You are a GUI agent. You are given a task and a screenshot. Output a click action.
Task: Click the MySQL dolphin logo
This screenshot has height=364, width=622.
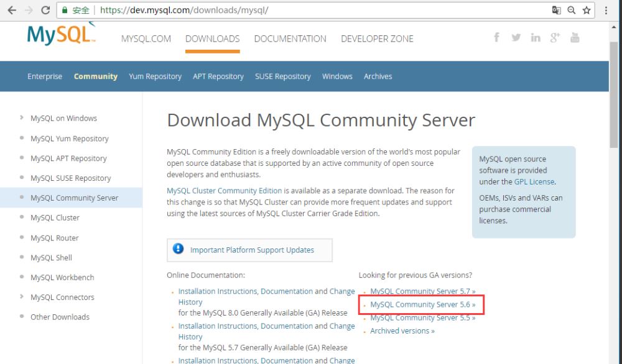coord(61,35)
